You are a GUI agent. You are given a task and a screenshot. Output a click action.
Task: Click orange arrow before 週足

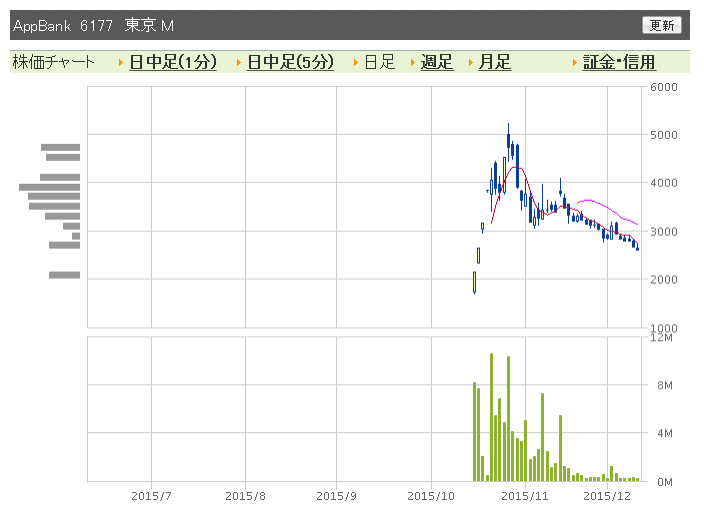(413, 62)
